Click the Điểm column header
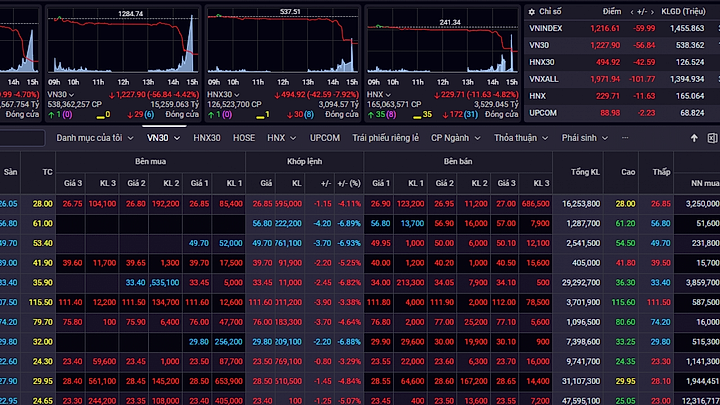This screenshot has height=405, width=720. tap(612, 12)
